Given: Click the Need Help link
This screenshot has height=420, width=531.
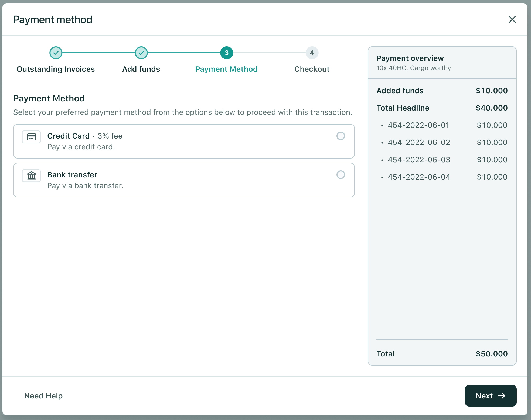Looking at the screenshot, I should (x=43, y=396).
